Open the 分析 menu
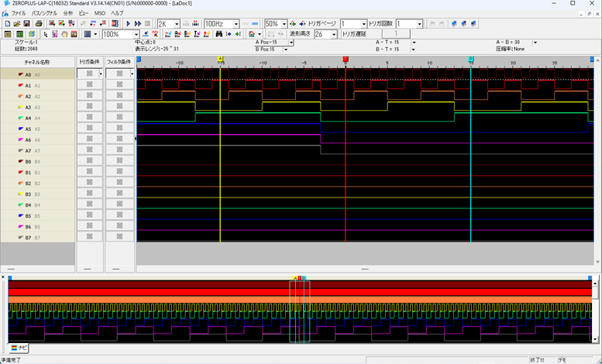Screen dimensions: 602x364 point(68,13)
